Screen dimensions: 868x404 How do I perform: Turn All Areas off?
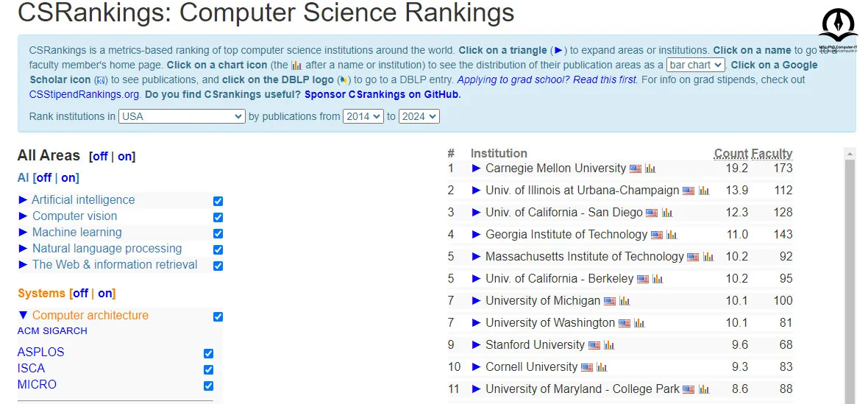[100, 157]
